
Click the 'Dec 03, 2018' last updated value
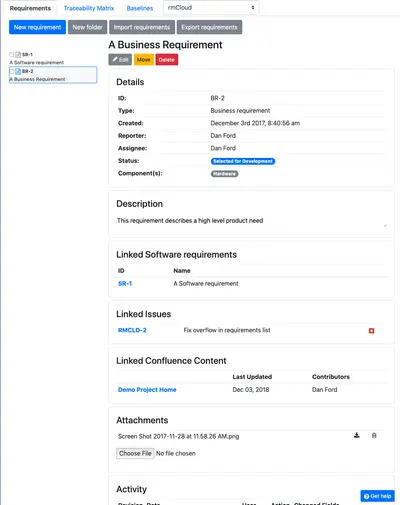pos(251,390)
